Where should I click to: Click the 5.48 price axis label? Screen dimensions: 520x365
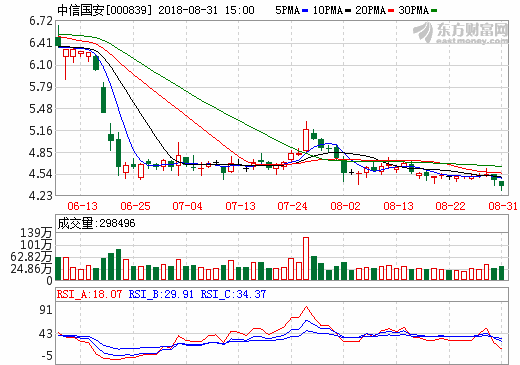41,109
